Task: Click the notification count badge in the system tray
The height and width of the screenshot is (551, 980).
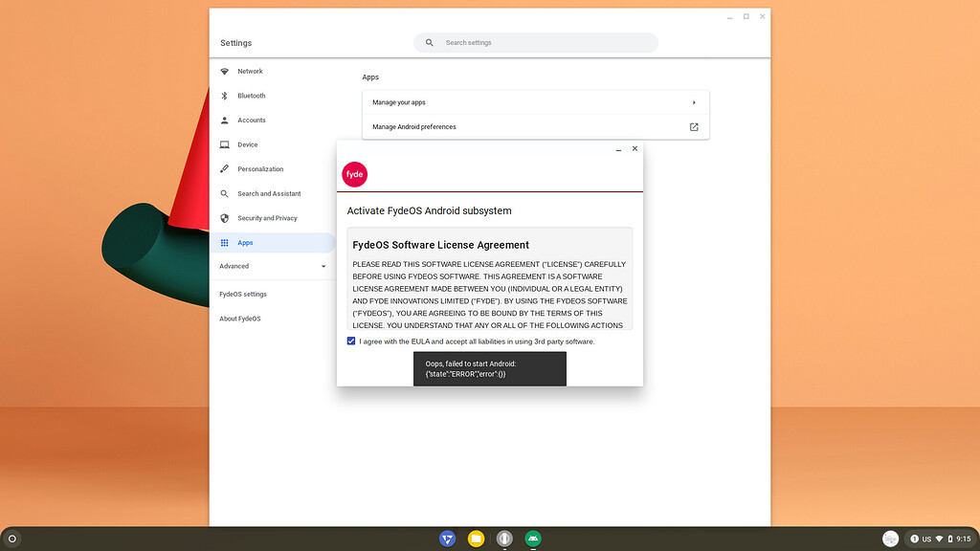Action: 914,539
